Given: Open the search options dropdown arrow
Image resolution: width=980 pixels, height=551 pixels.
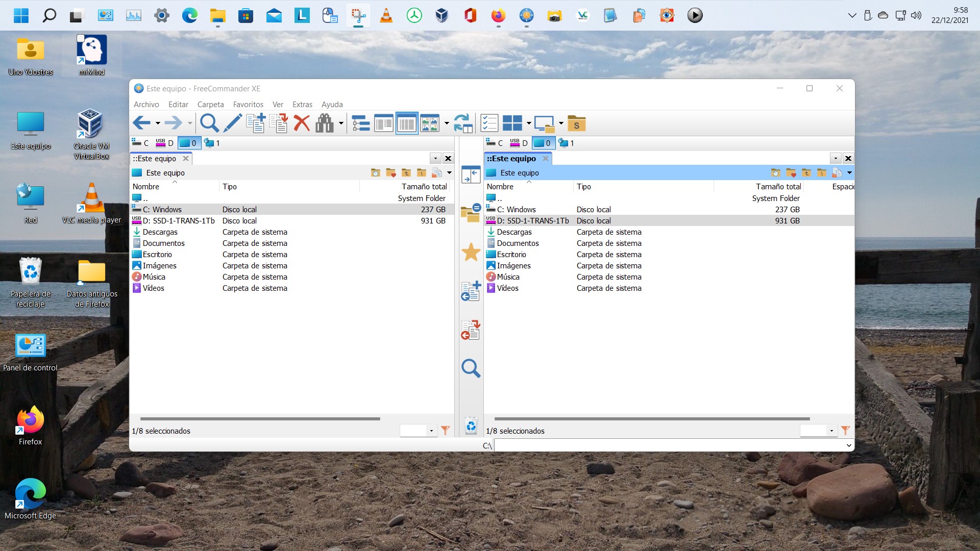Looking at the screenshot, I should click(x=341, y=123).
